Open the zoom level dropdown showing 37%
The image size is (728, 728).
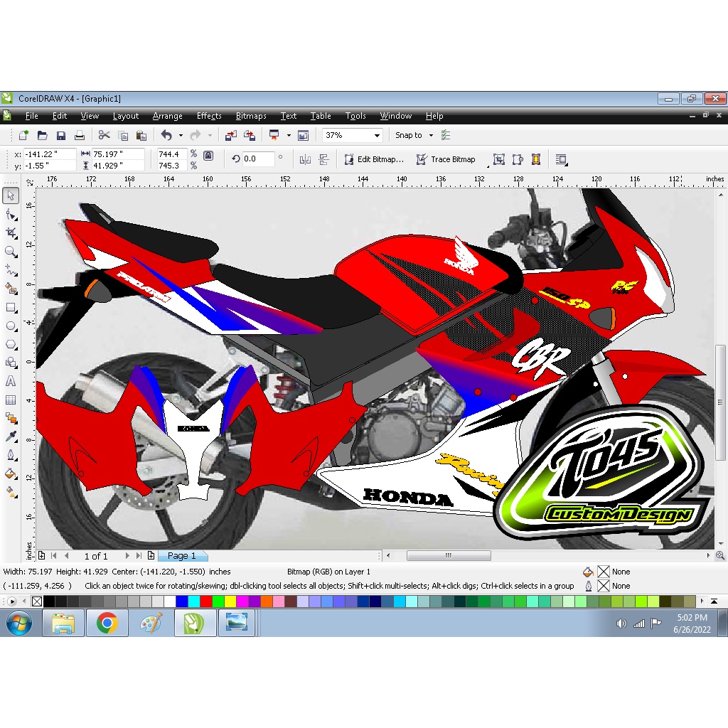[x=378, y=135]
